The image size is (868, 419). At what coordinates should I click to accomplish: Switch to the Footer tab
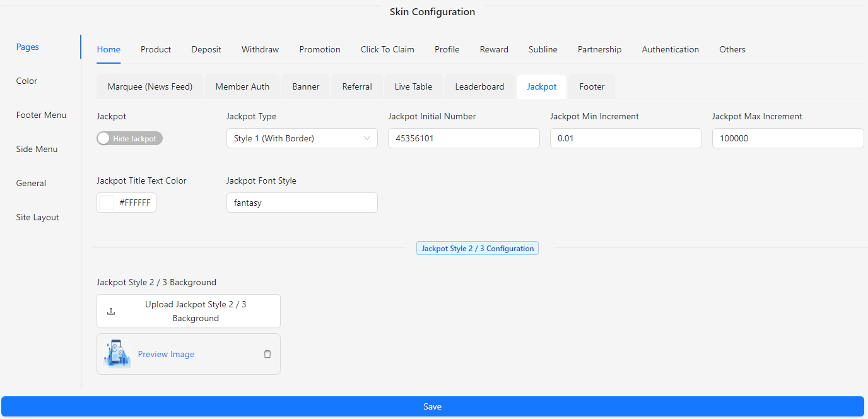(x=592, y=87)
